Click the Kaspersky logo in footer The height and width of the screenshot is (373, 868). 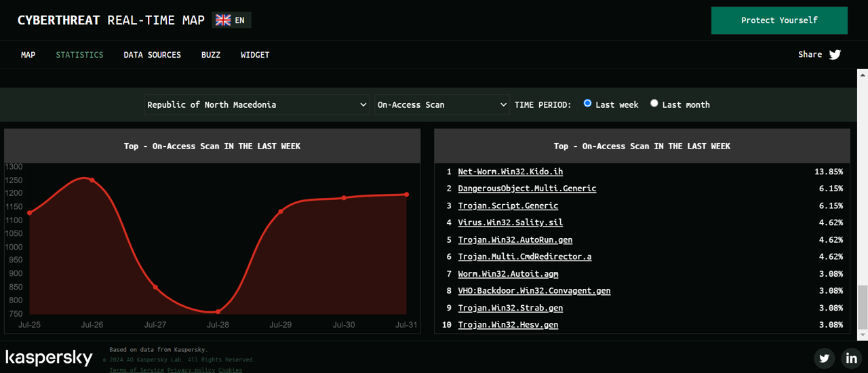point(49,357)
